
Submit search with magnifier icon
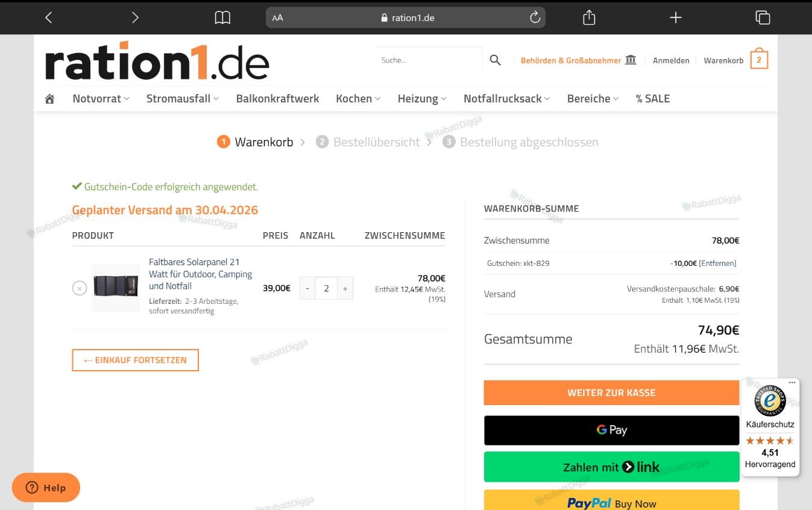click(x=495, y=60)
